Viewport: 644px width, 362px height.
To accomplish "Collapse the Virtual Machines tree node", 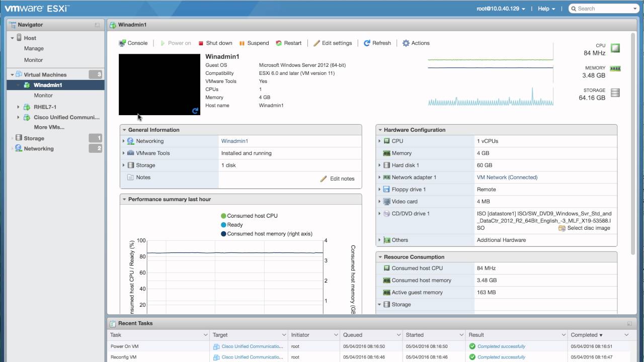I will click(13, 75).
